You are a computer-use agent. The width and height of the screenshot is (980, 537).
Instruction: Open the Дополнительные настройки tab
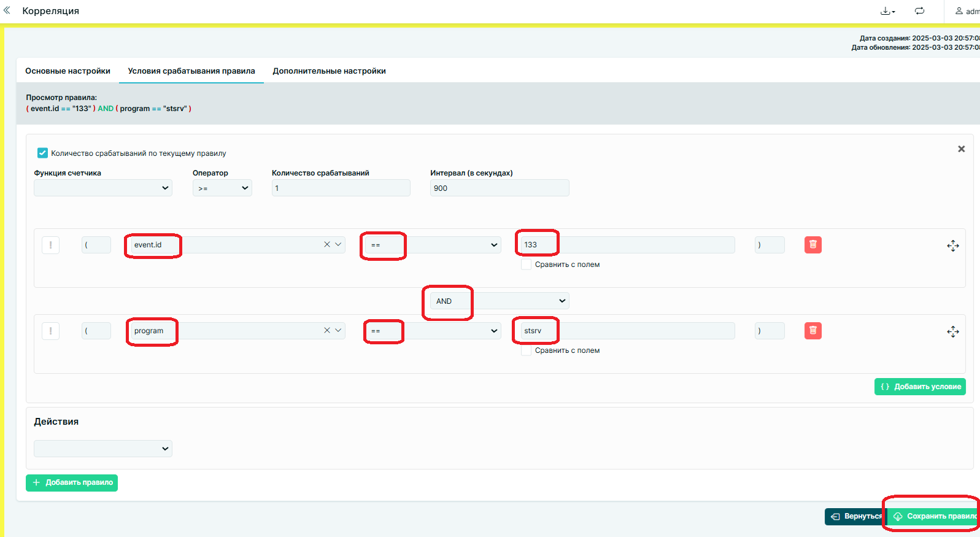(329, 71)
